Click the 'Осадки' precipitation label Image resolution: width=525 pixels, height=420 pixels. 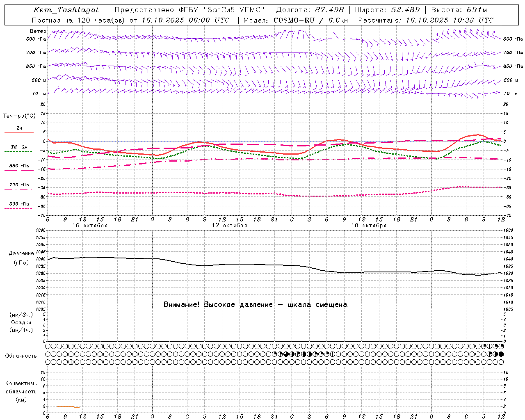[21, 322]
